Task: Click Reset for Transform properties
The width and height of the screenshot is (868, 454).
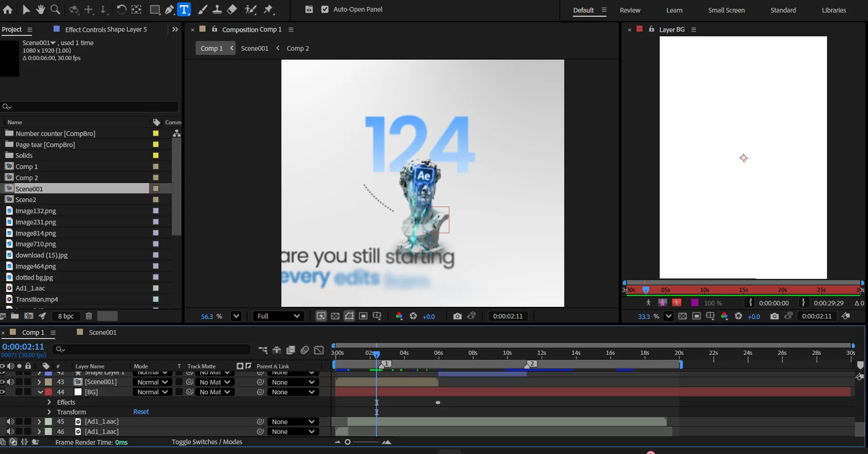Action: point(141,412)
